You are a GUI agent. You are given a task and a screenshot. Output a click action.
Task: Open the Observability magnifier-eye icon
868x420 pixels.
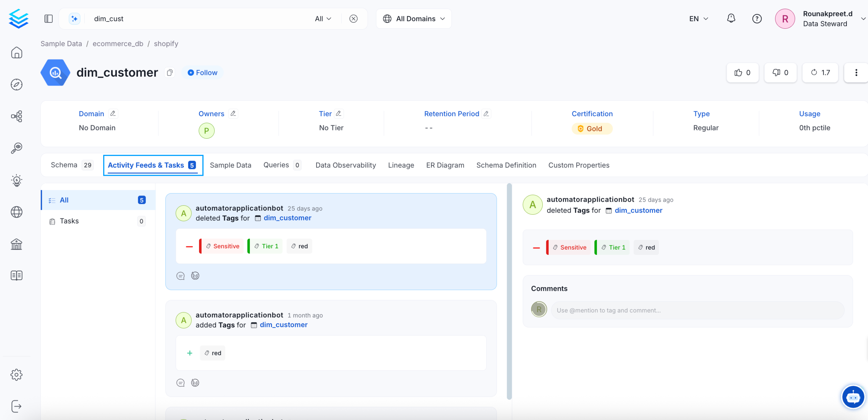tap(16, 148)
